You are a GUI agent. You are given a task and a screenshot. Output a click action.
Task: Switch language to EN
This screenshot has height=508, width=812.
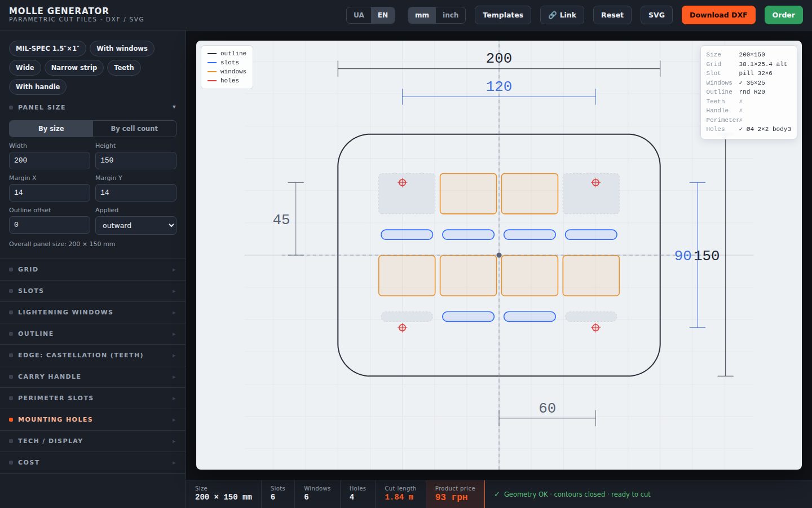click(383, 15)
